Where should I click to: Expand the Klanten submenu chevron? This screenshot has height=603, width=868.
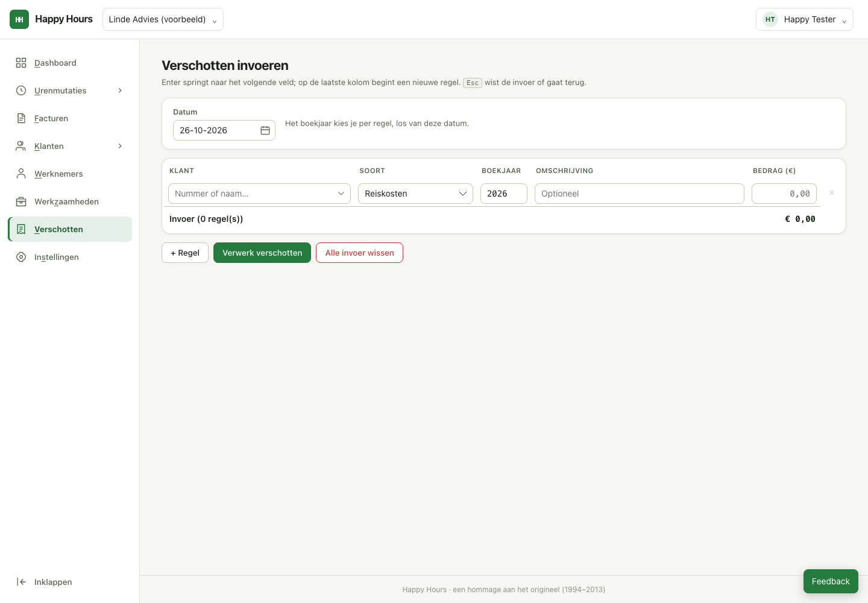(x=120, y=146)
